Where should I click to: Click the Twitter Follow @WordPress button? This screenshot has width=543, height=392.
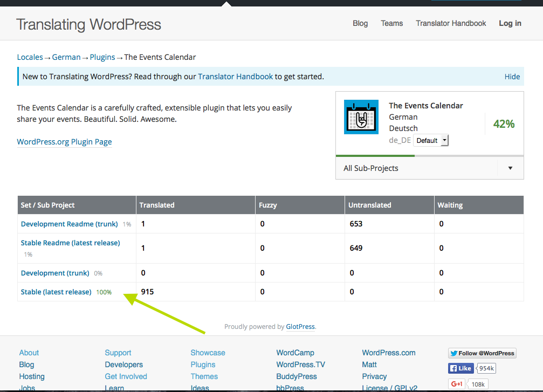coord(482,353)
